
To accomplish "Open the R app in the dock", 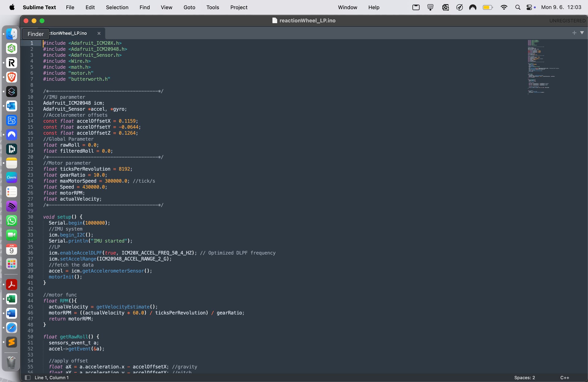I will click(12, 63).
